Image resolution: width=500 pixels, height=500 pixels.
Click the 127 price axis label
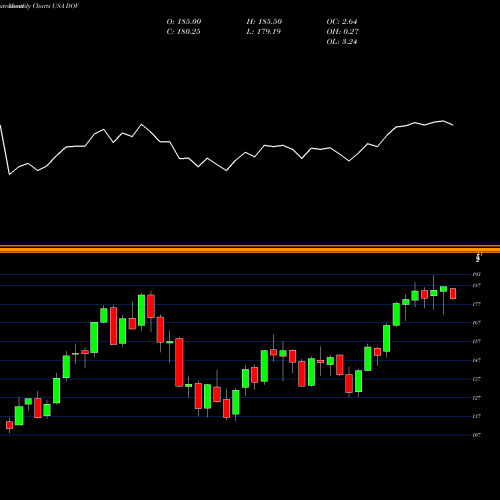tap(477, 398)
